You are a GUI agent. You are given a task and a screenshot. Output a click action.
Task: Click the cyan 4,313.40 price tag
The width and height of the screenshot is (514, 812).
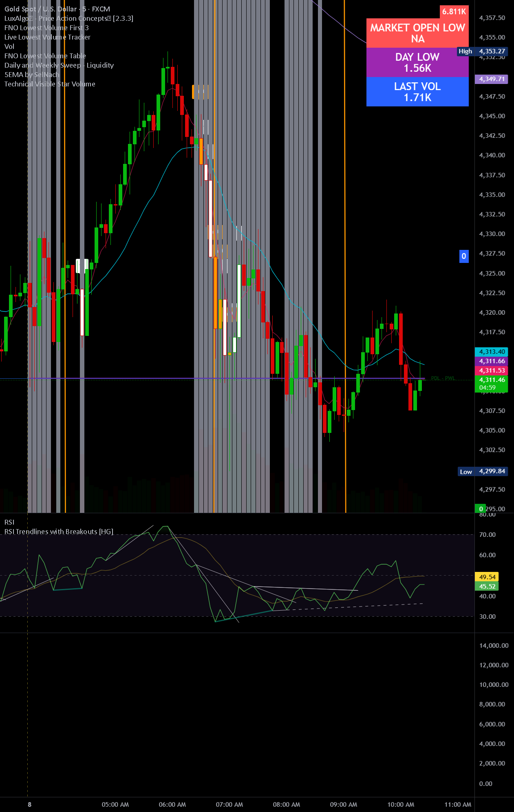(492, 352)
